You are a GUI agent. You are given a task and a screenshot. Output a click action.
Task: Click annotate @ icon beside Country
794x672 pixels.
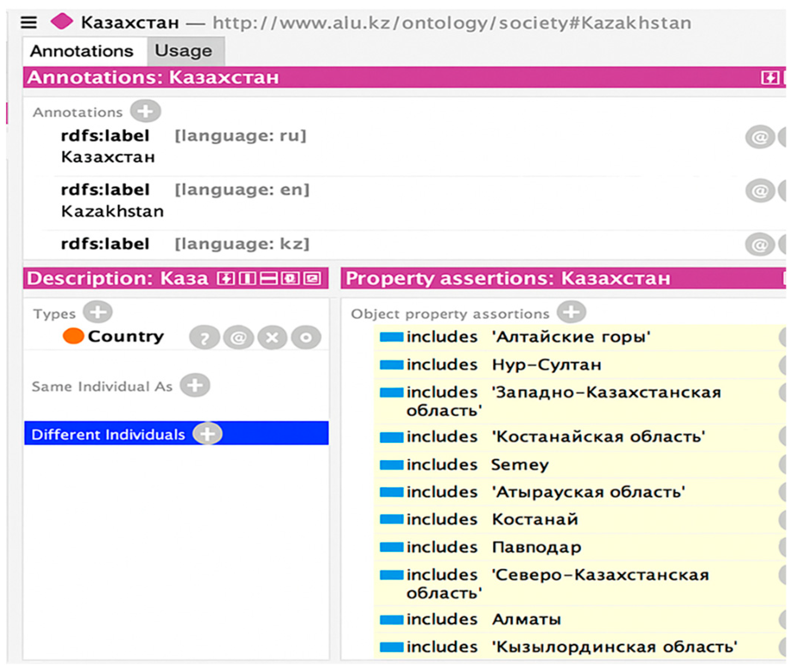tap(239, 337)
